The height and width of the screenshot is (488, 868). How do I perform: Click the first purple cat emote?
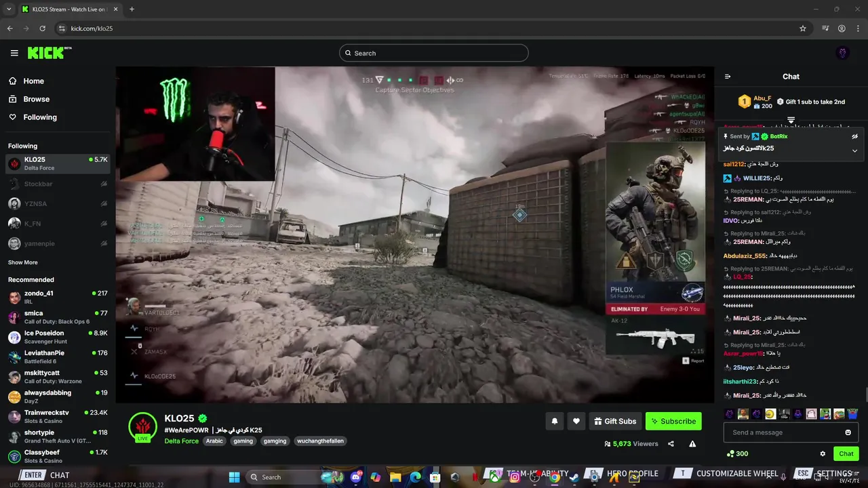coord(729,413)
